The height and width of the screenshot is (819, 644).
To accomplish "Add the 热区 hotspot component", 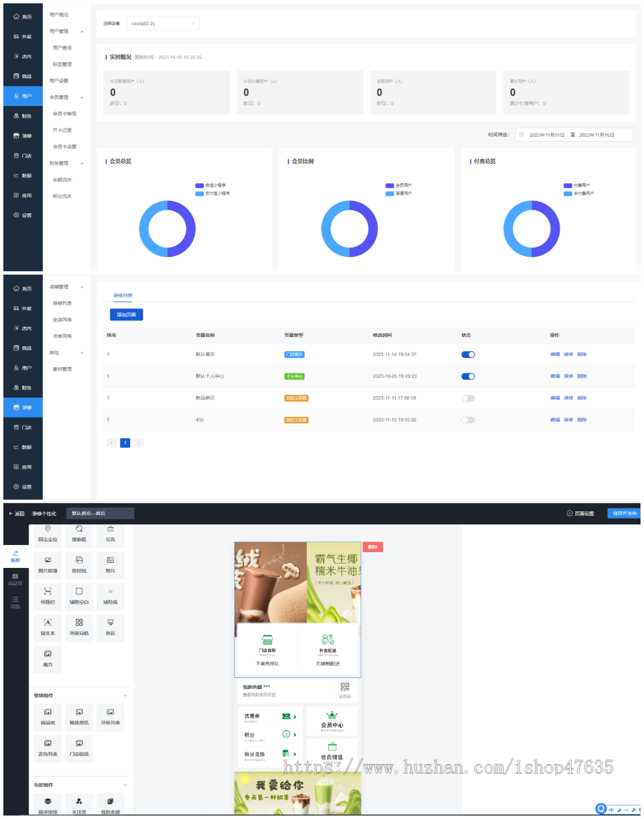I will point(110,627).
